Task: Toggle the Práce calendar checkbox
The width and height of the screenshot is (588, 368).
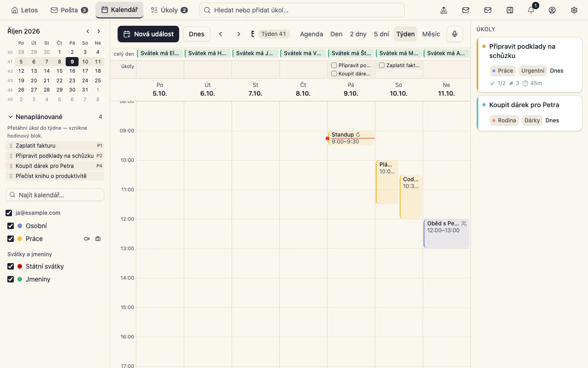Action: pyautogui.click(x=11, y=239)
